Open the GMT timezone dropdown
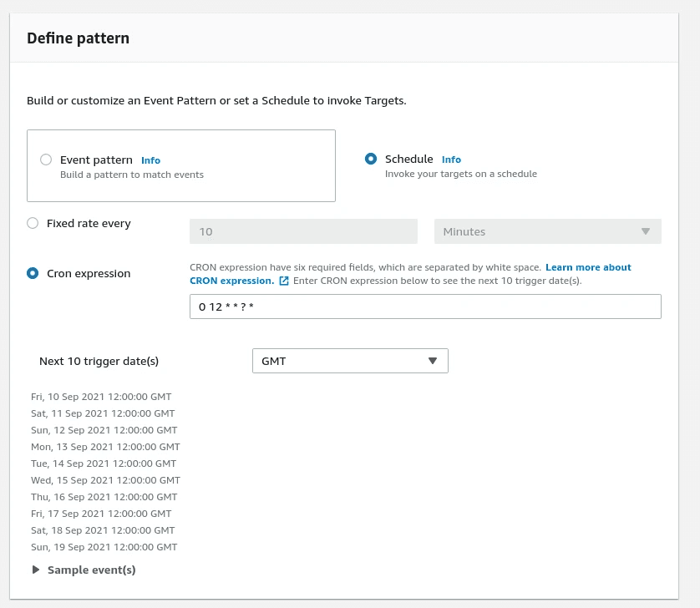The height and width of the screenshot is (608, 700). (x=350, y=361)
